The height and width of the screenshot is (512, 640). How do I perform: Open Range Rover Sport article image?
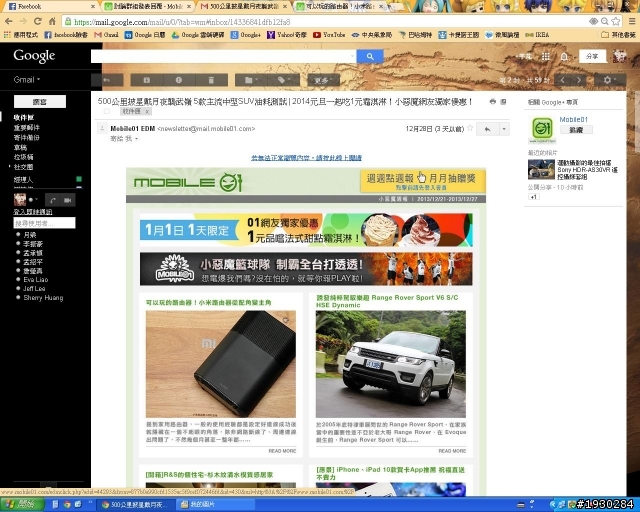391,364
